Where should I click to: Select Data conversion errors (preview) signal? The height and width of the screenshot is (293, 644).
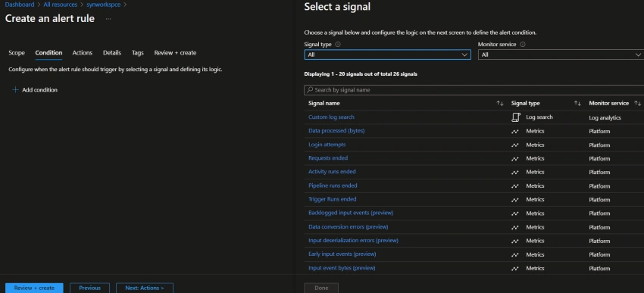[x=349, y=226]
